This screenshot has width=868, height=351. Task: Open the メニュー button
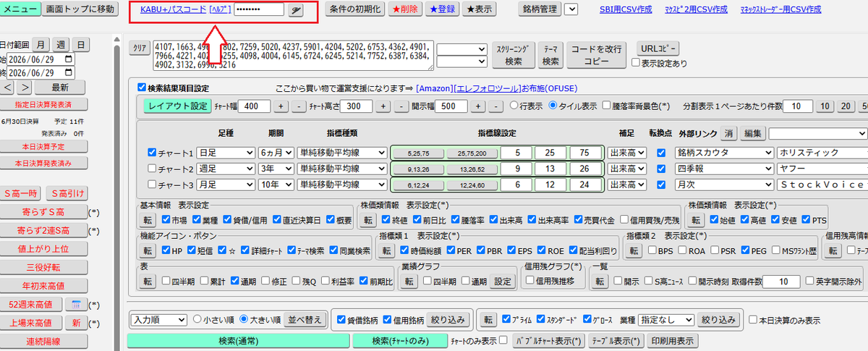(19, 9)
